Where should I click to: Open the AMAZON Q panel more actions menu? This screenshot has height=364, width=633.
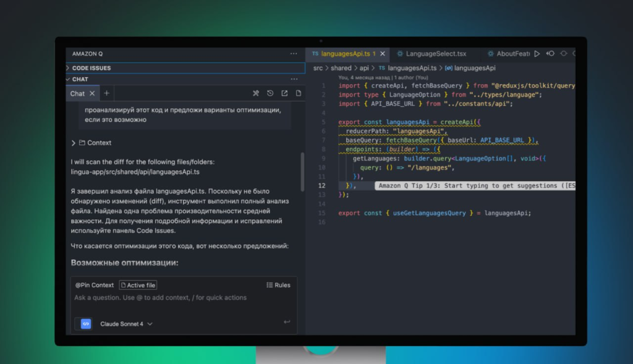294,54
